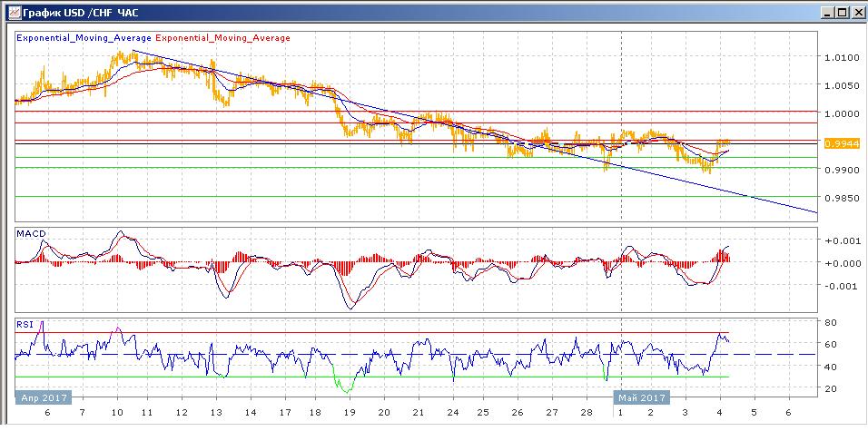Click the MACD indicator panel label
This screenshot has height=431, width=868.
(32, 234)
